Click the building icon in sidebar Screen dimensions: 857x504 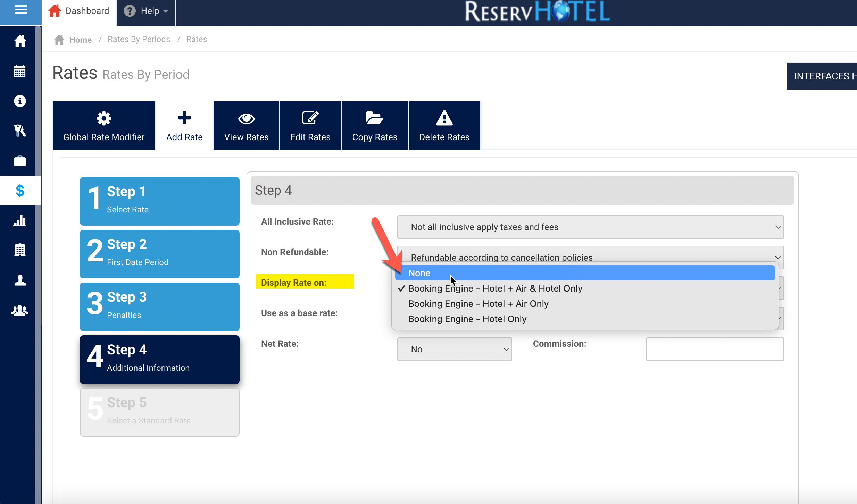[20, 250]
